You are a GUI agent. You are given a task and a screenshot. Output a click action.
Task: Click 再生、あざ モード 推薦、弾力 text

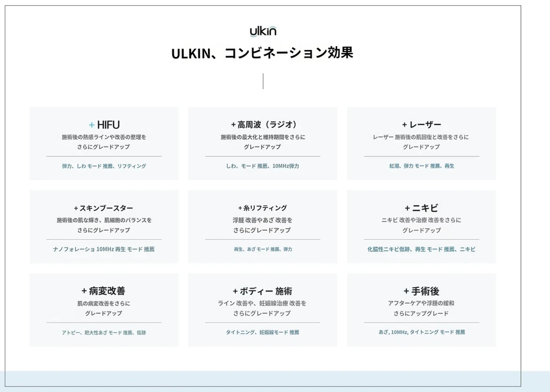(263, 249)
